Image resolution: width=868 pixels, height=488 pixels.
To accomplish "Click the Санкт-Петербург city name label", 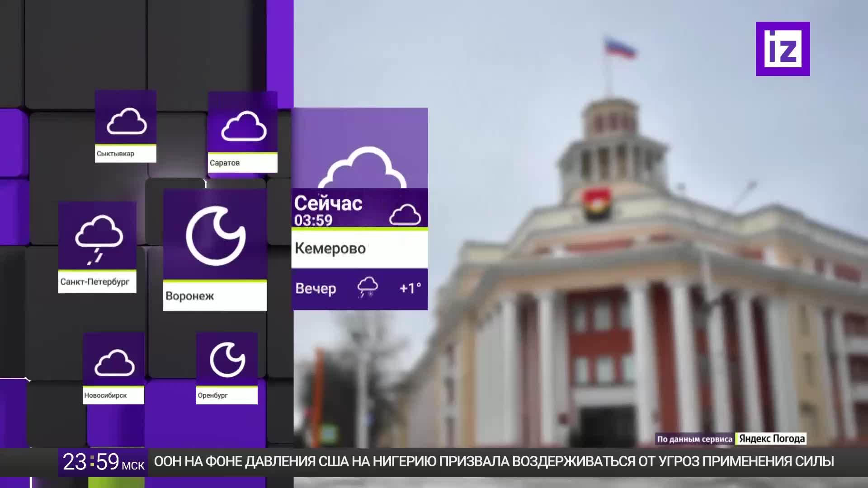I will (x=95, y=282).
